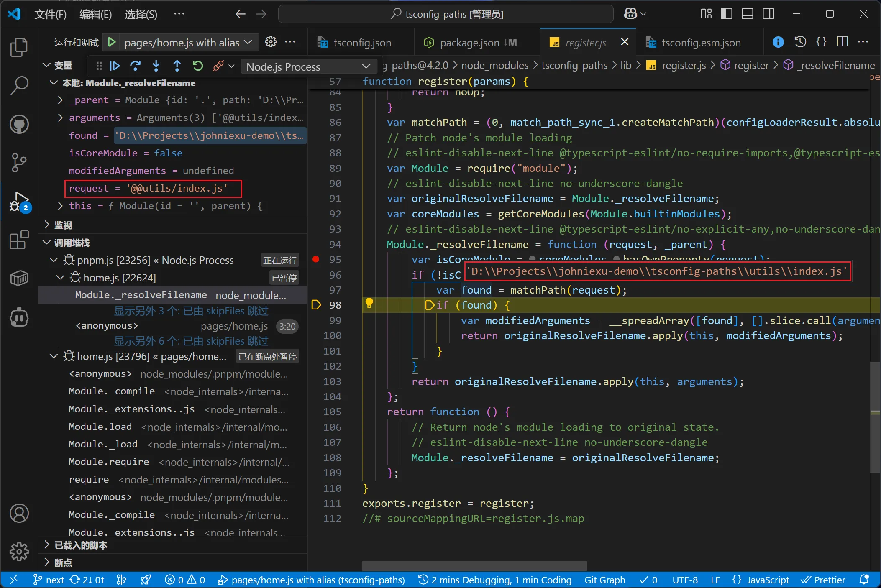This screenshot has height=588, width=881.
Task: Open Extensions view in activity bar
Action: point(19,240)
